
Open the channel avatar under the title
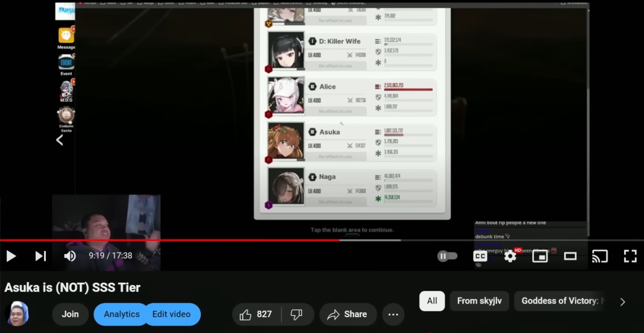[x=17, y=314]
